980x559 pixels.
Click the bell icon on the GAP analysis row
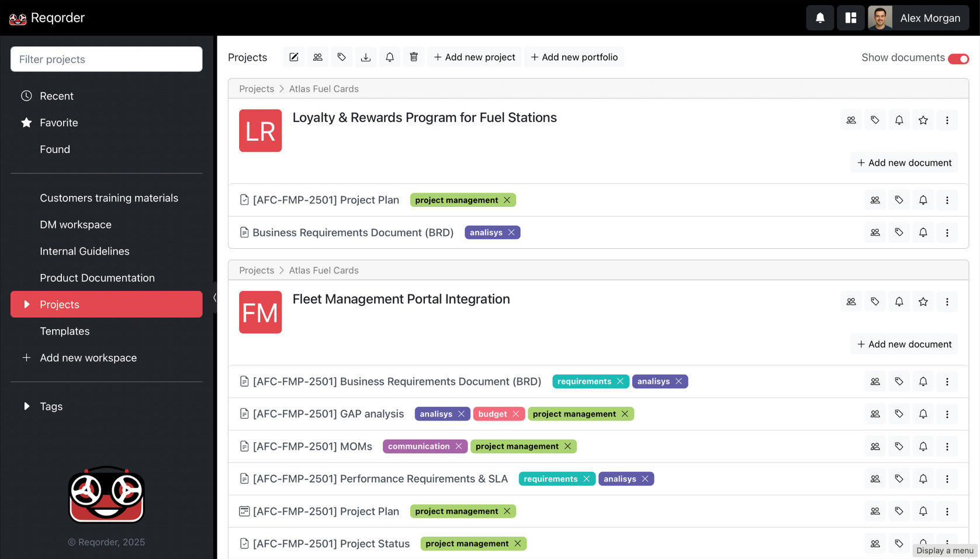pyautogui.click(x=923, y=414)
